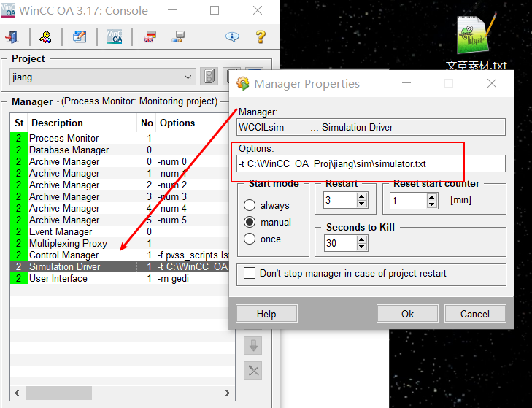Click the WinCC OA logo toolbar icon
Screen dimensions: 532x408
coord(115,36)
